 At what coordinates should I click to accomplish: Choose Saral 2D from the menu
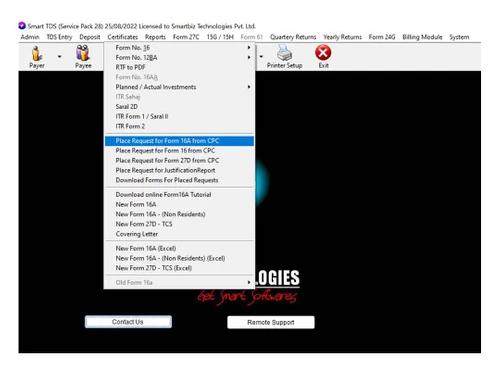pyautogui.click(x=179, y=107)
